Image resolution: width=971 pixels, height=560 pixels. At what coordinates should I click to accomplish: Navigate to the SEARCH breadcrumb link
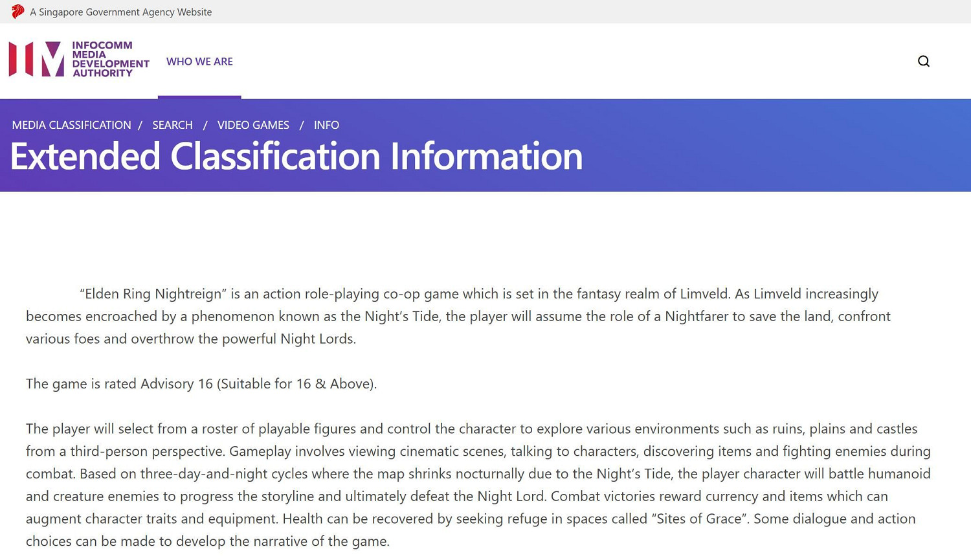click(172, 125)
